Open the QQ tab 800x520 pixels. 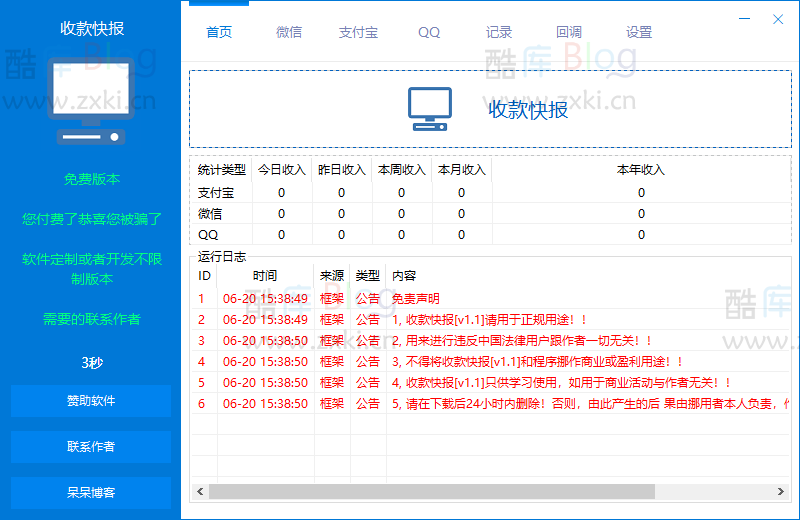(429, 32)
